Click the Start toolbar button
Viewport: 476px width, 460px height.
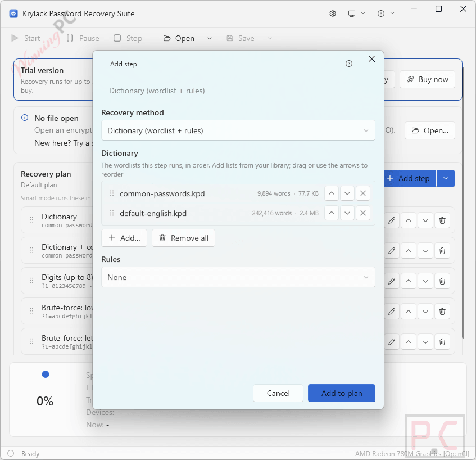tap(25, 38)
